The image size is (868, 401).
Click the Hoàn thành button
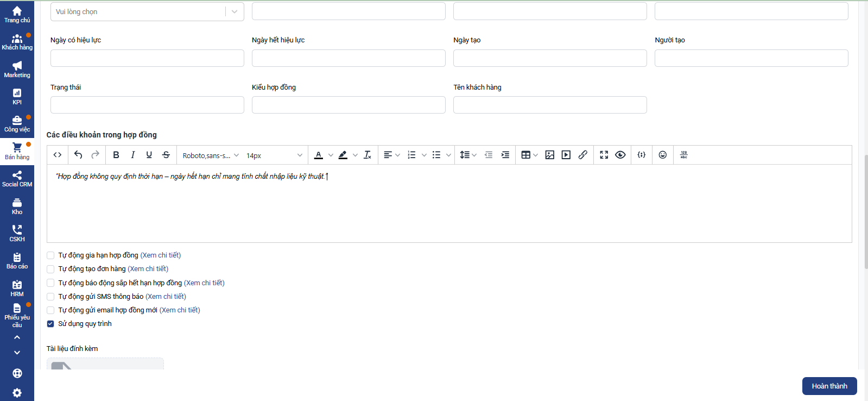(x=829, y=386)
